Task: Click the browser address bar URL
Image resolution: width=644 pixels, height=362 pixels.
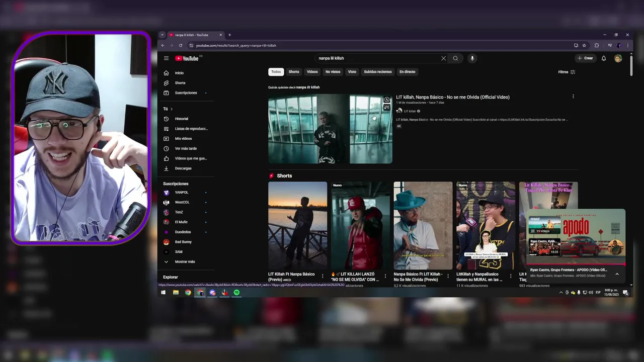Action: click(236, 45)
